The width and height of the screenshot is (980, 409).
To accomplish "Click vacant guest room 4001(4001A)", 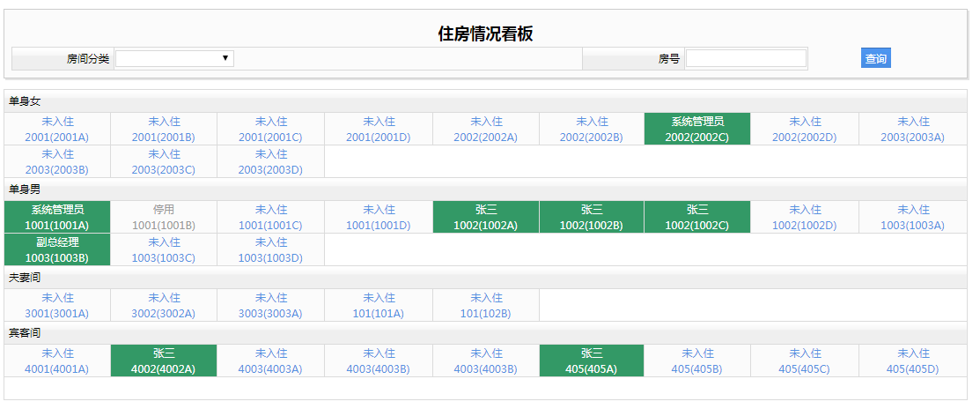I will (57, 361).
